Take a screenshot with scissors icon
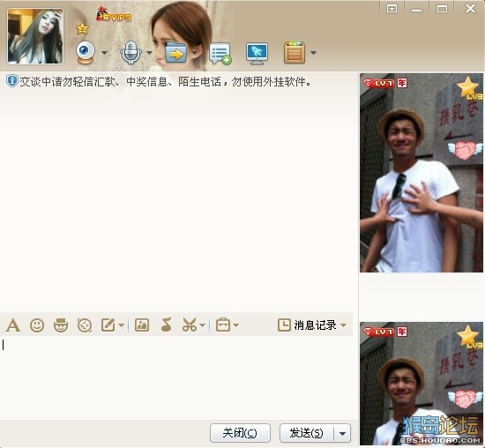485x448 pixels. coord(190,325)
